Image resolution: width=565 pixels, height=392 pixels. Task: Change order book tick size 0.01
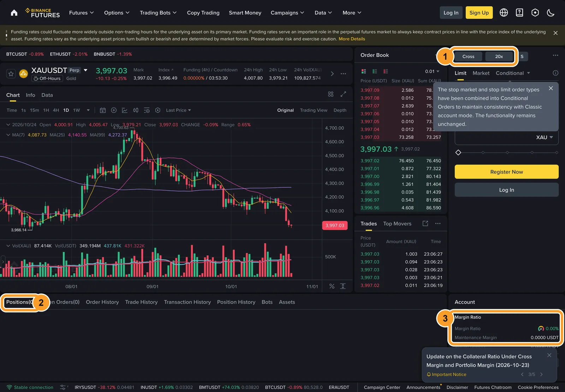[x=432, y=71]
